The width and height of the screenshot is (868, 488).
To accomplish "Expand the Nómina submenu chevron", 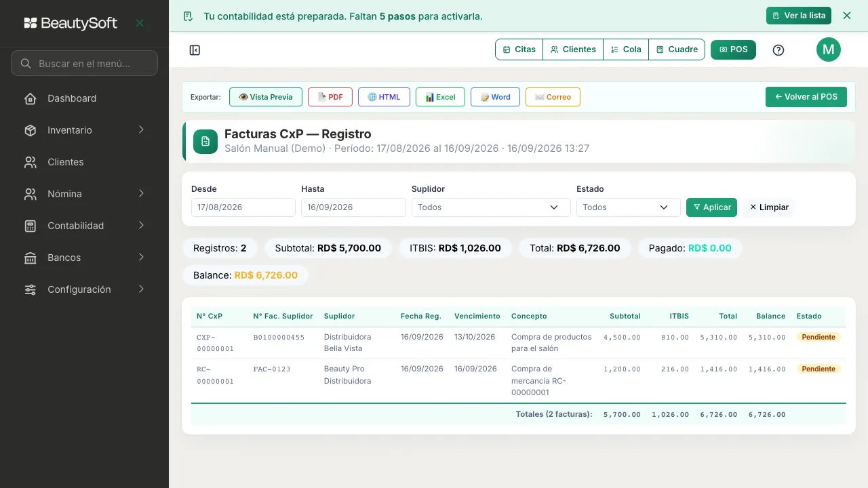I will click(x=141, y=193).
